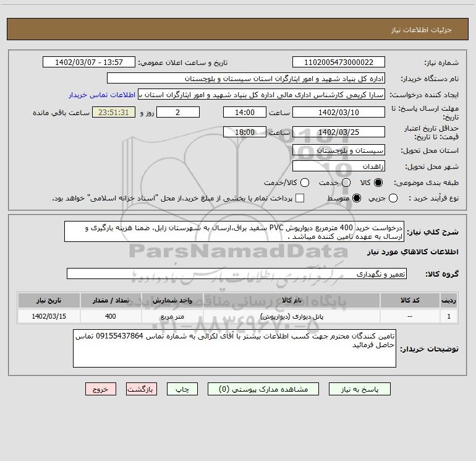476x461 pixels.
Task: Click the remaining days field showing 2
Action: point(178,112)
